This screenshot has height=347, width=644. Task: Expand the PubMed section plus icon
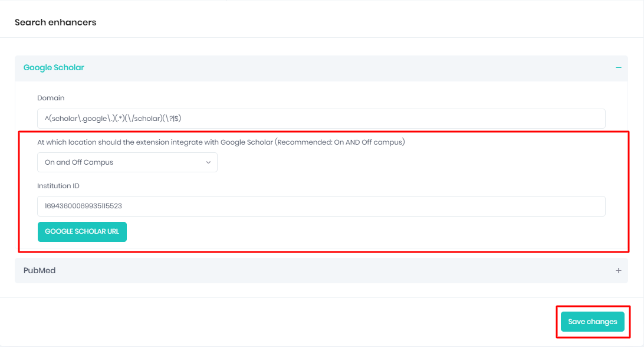618,270
